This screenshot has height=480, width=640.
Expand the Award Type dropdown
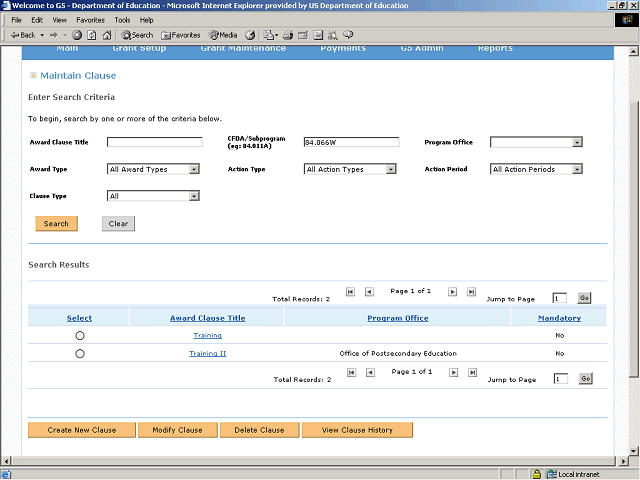pyautogui.click(x=194, y=170)
